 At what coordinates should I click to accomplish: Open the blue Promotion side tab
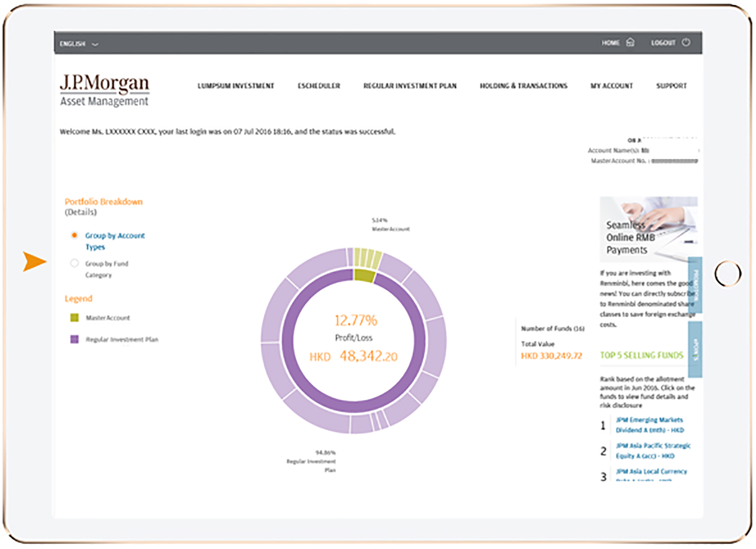coord(695,284)
